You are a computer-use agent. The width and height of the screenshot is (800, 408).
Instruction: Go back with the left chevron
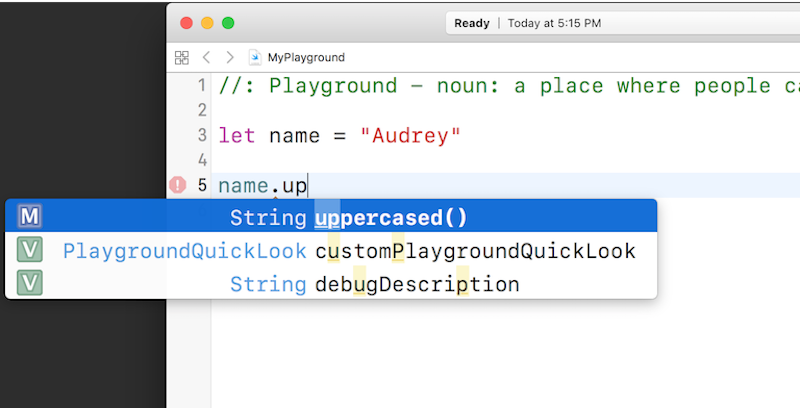[206, 57]
